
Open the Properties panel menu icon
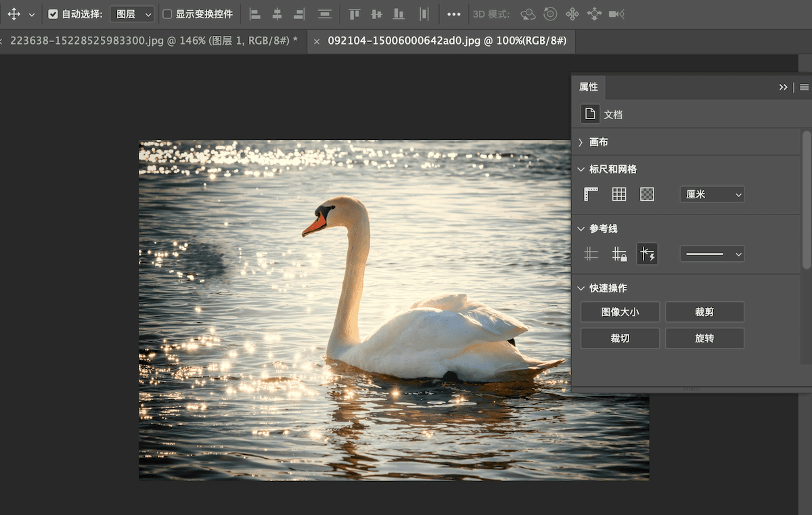point(804,87)
